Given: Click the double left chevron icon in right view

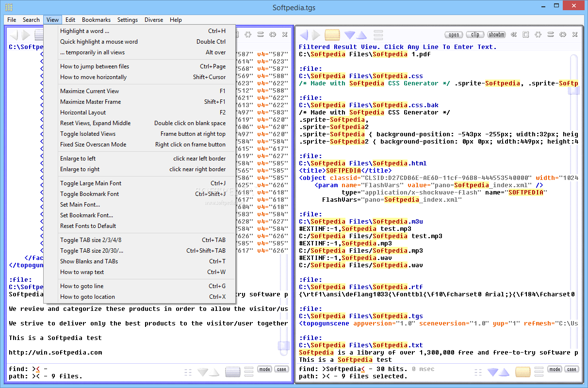Looking at the screenshot, I should click(513, 34).
